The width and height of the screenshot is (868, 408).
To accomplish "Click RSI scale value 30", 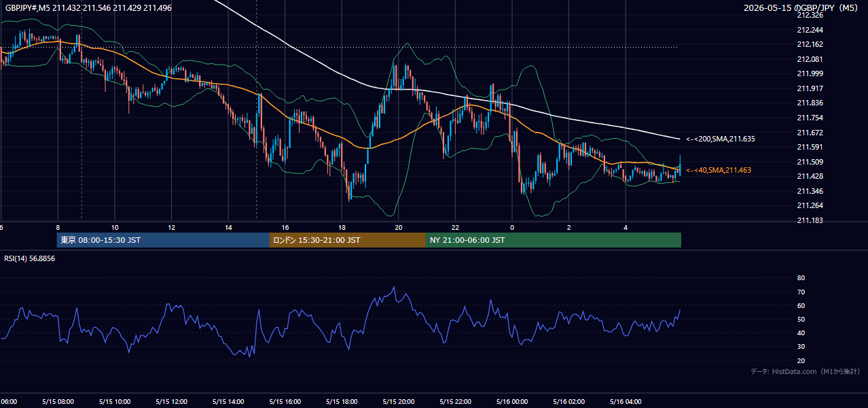I will [801, 347].
